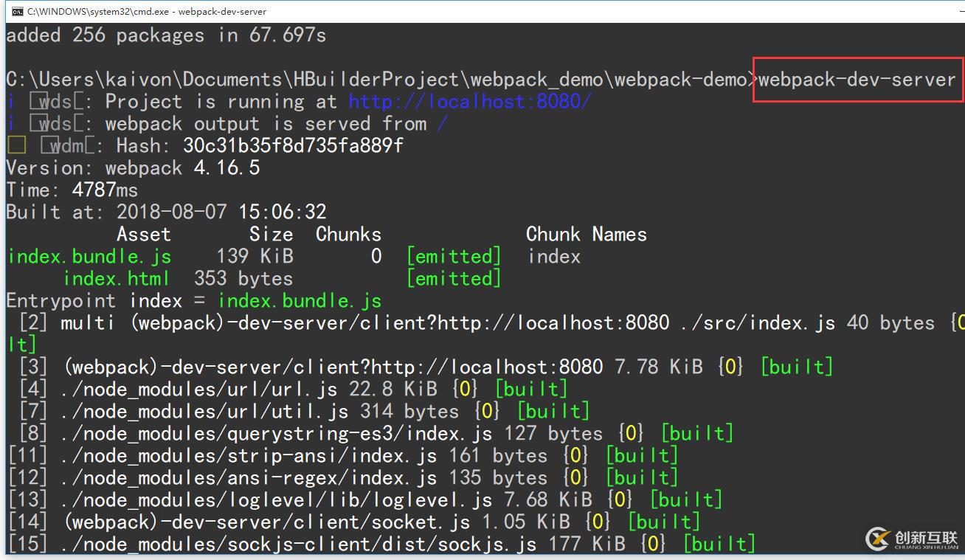Select the index.bundle.js asset entry
Viewport: 965px width, 560px height.
click(x=89, y=256)
